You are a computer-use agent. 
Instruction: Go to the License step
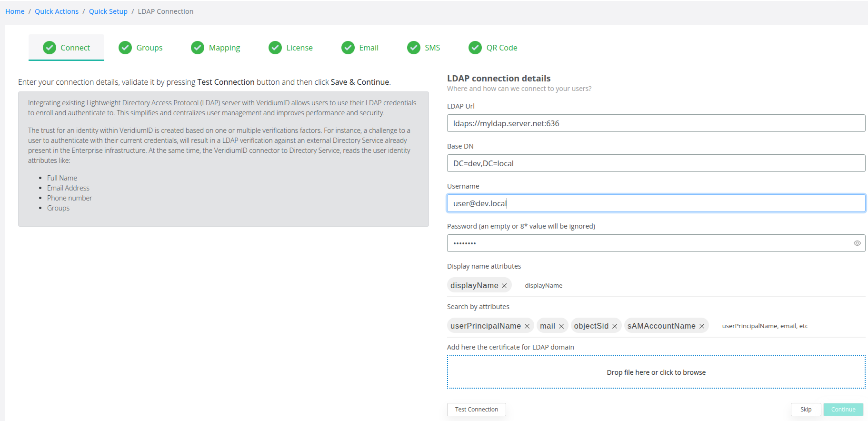pos(290,48)
